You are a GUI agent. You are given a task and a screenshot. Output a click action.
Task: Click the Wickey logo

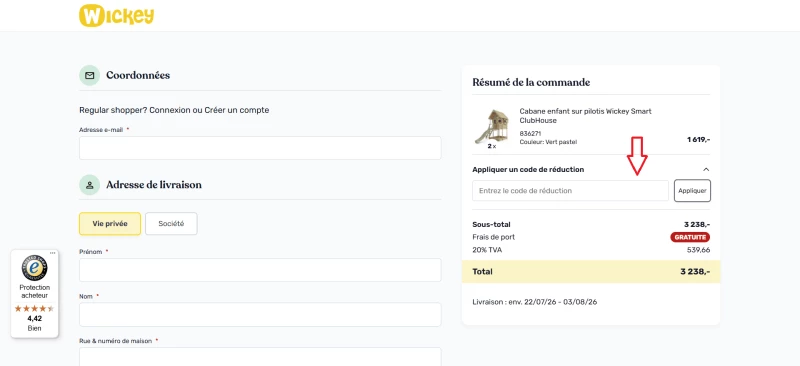pos(116,16)
